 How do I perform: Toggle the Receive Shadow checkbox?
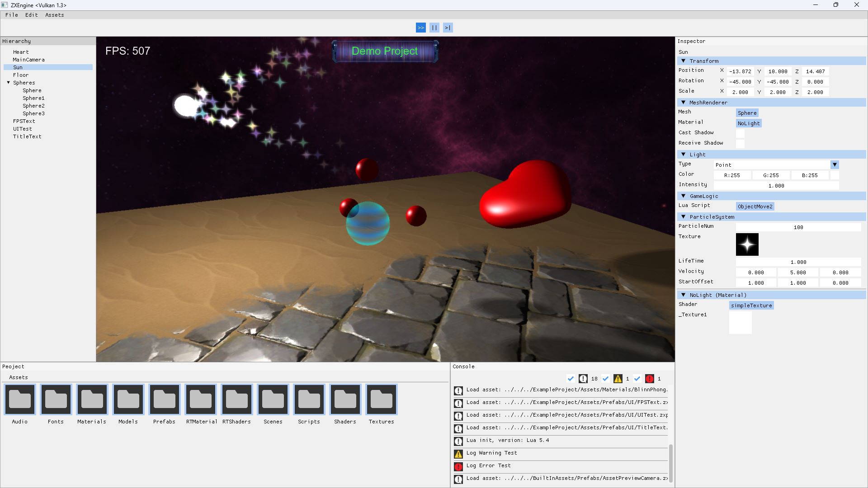[740, 144]
